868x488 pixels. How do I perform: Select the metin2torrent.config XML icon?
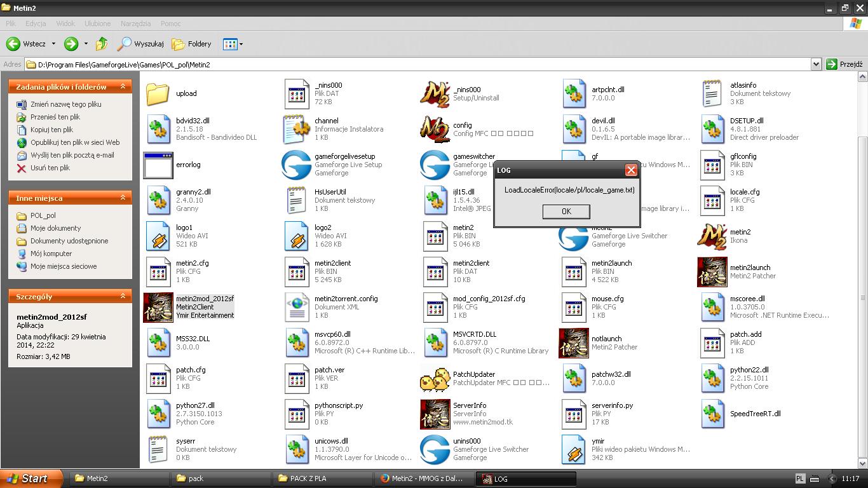point(297,307)
